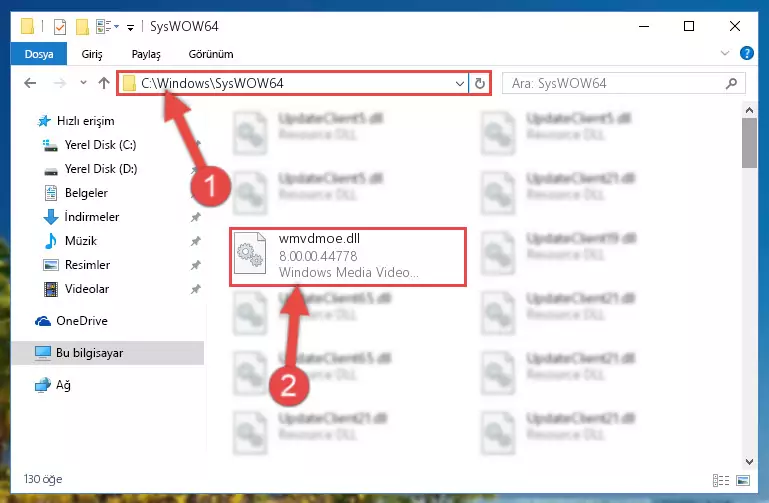Image resolution: width=769 pixels, height=503 pixels.
Task: Go up one folder level
Action: tap(103, 83)
